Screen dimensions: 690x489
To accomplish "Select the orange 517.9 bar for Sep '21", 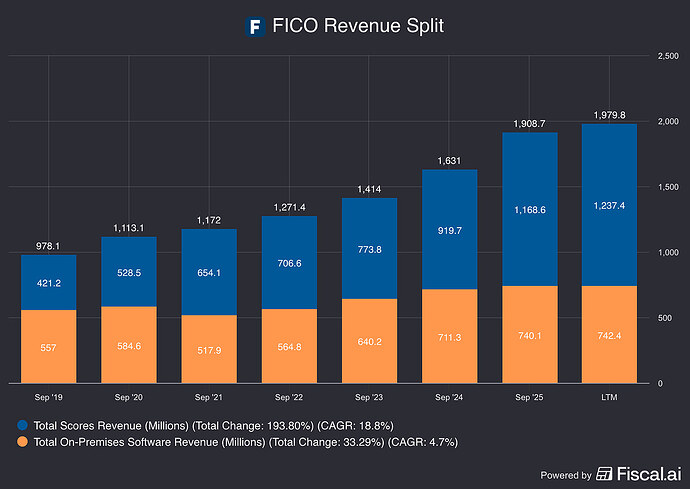I will click(x=209, y=349).
